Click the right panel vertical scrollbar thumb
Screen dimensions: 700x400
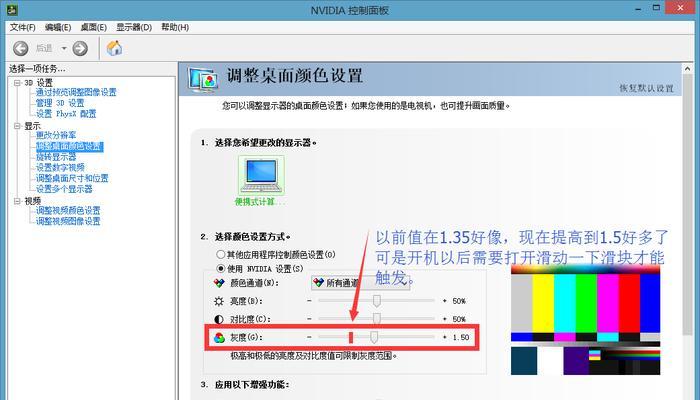coord(688,205)
